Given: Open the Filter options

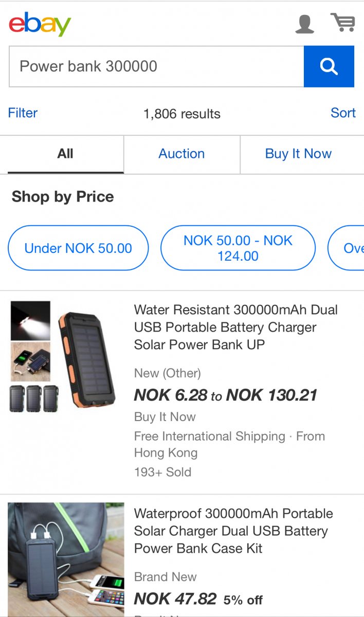Looking at the screenshot, I should pos(23,113).
